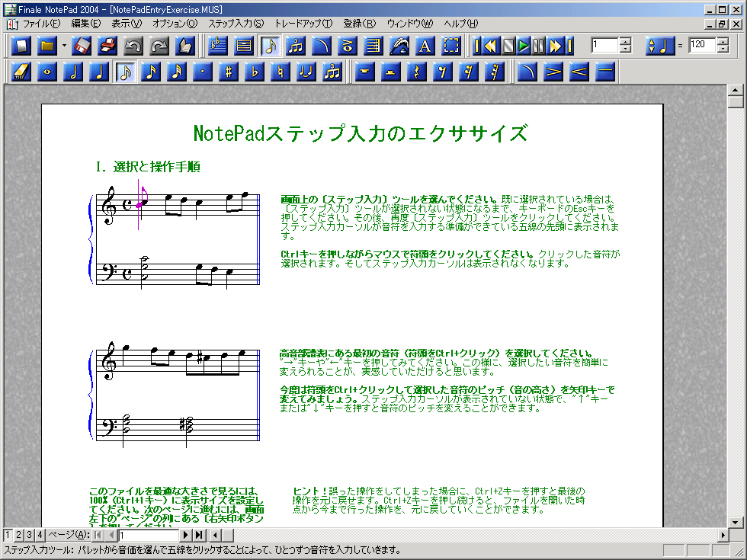Save using the floppy disk icon

point(82,46)
